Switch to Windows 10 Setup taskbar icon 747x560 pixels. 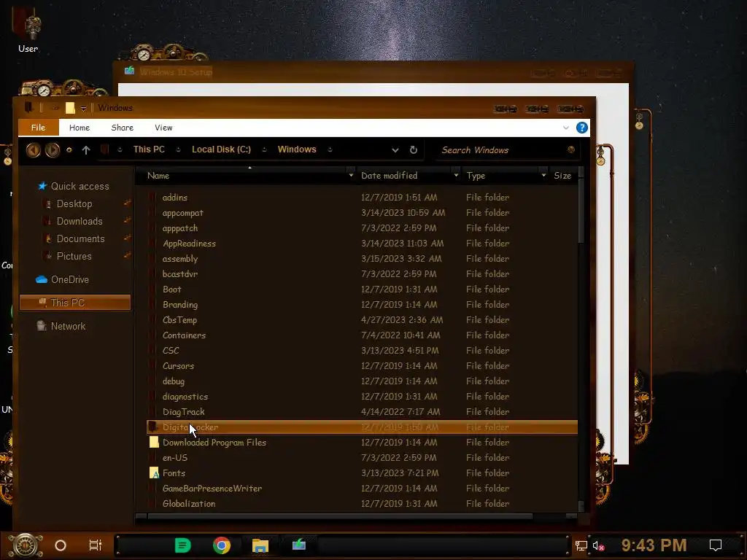click(298, 544)
